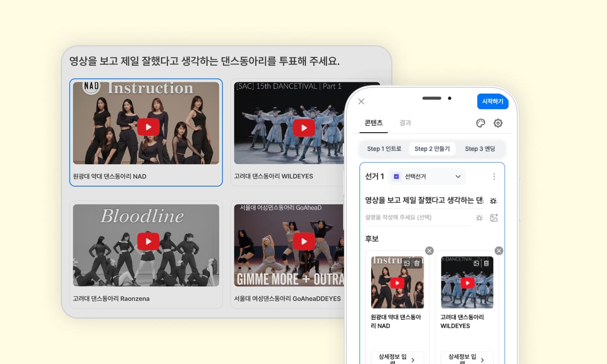Viewport: 607px width, 364px height.
Task: Remove the NAD candidate card with X
Action: click(429, 251)
